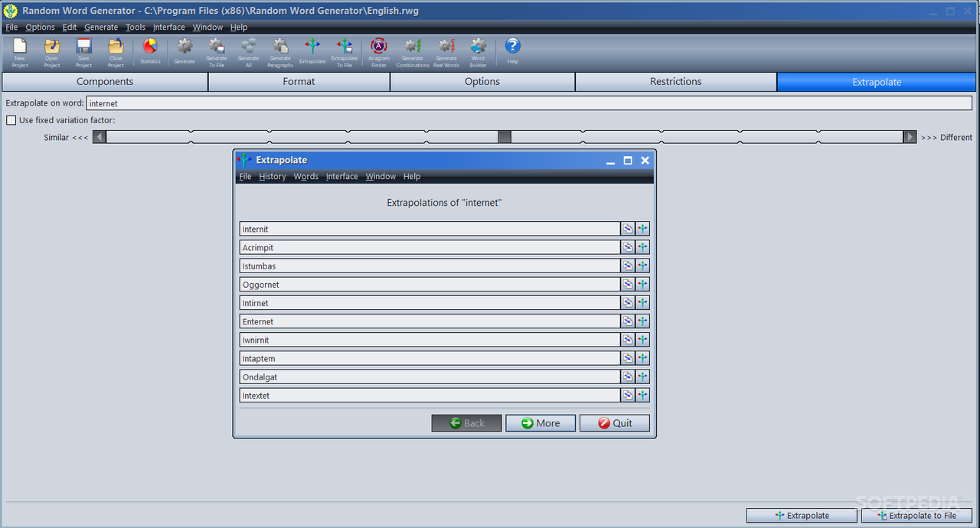
Task: Open the Generate menu in the menu bar
Action: click(x=101, y=27)
